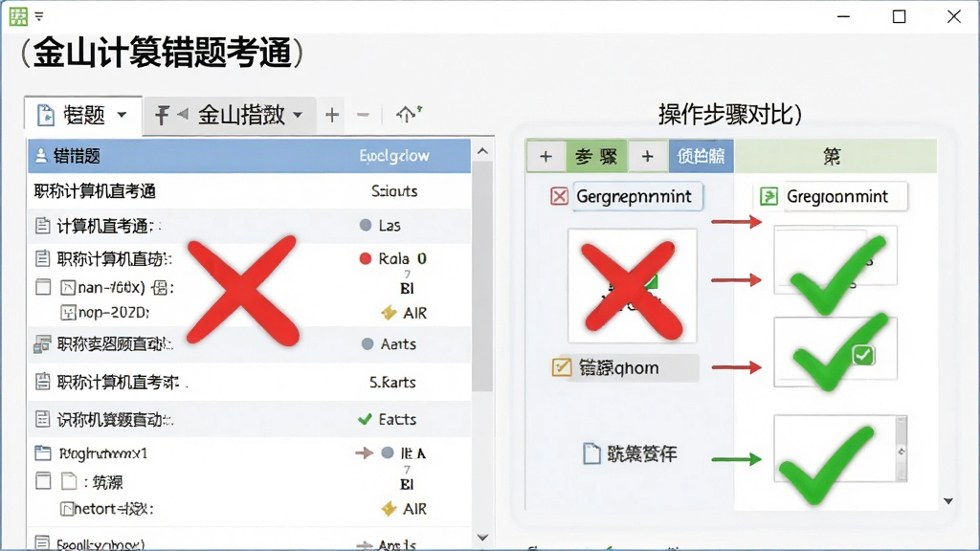Click the scroll-down arrow of left list

click(482, 538)
